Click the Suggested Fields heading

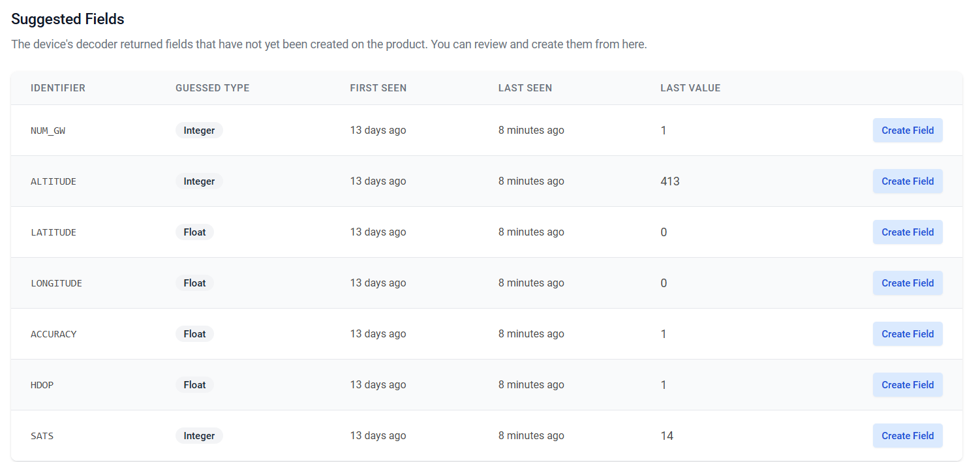68,19
